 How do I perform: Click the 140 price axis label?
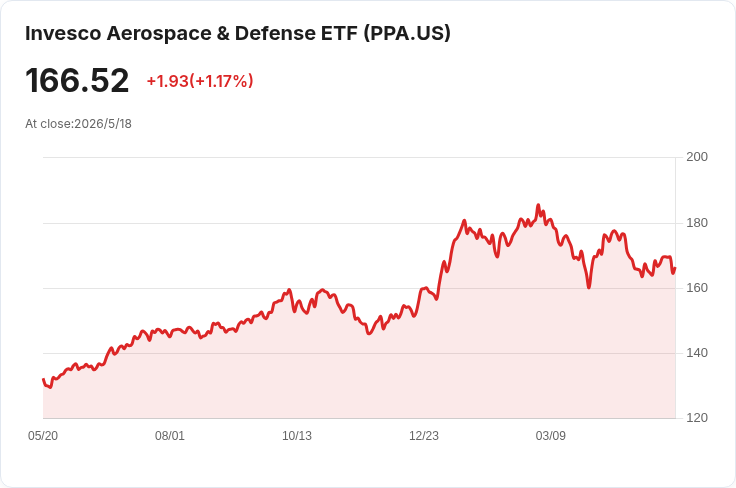point(697,353)
